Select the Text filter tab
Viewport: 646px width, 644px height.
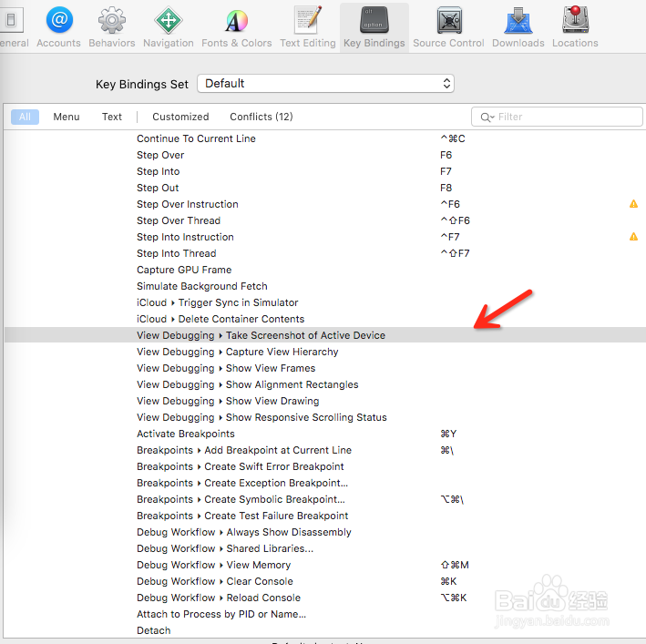point(112,117)
